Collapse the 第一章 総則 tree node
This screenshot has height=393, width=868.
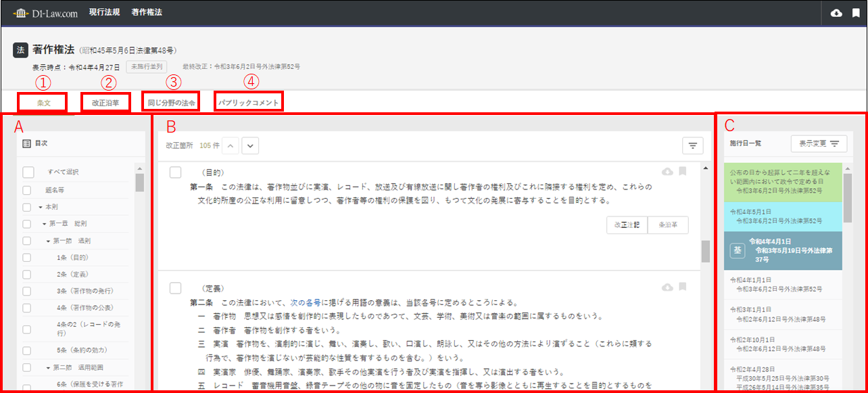(x=44, y=224)
